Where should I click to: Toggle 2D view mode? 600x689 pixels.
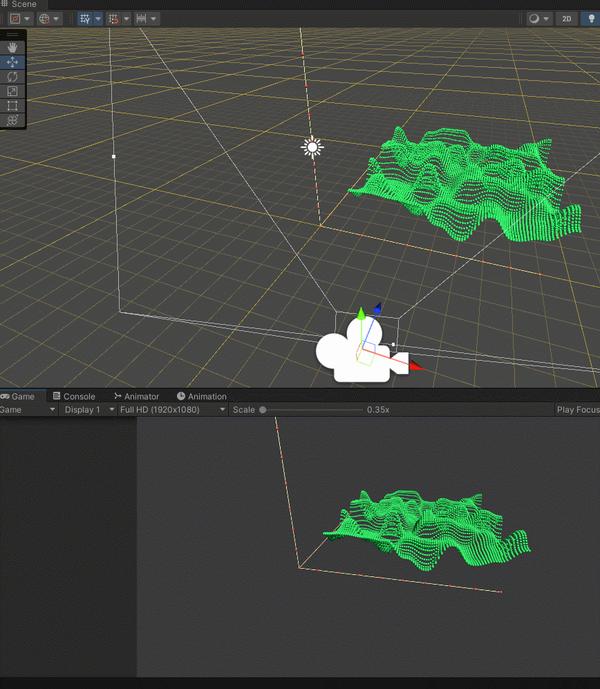[567, 18]
